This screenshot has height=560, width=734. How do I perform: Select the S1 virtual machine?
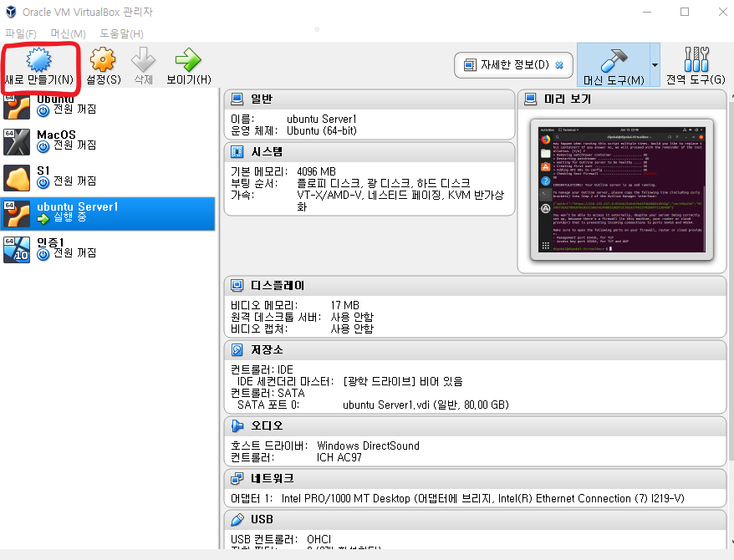tap(108, 178)
